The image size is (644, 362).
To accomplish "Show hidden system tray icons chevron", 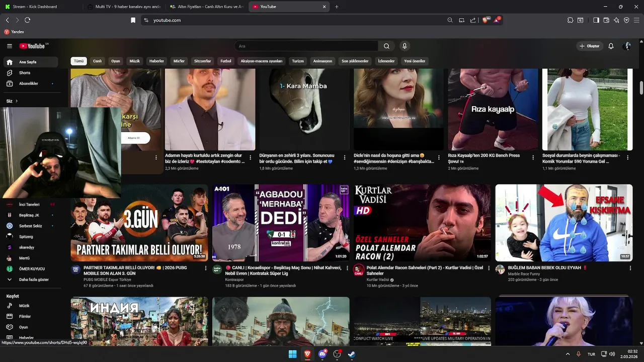I will point(568,354).
